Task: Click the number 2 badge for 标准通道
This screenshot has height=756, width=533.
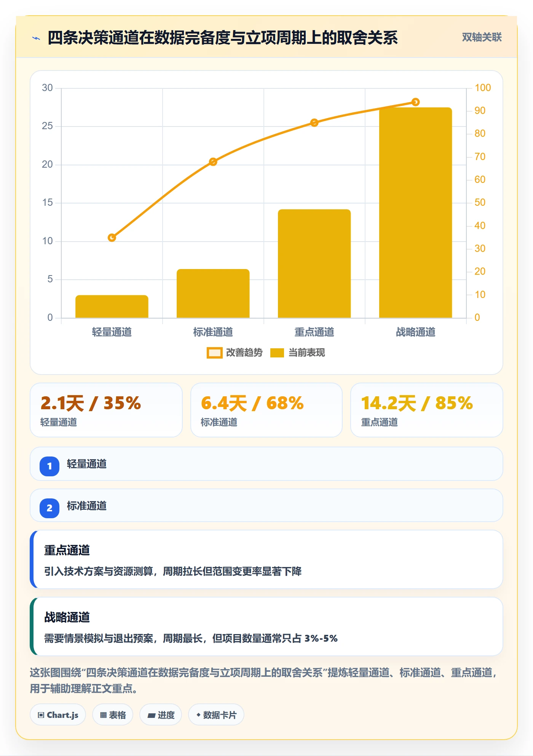Action: click(x=49, y=508)
